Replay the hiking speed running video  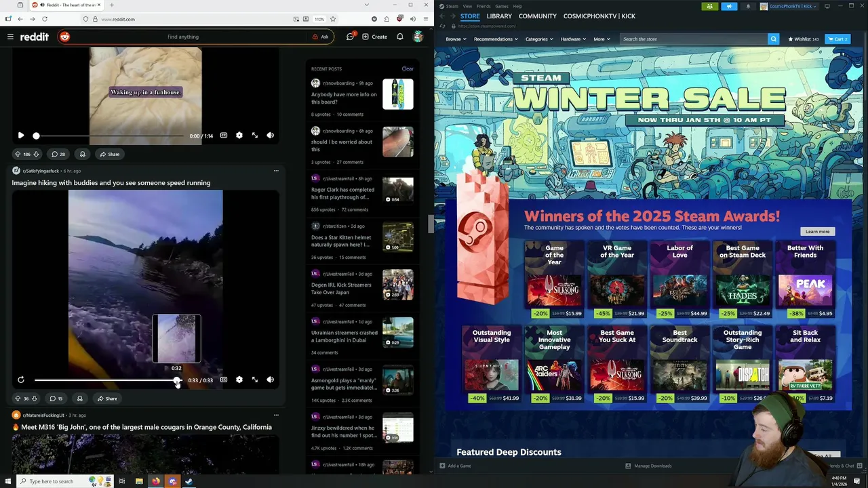tap(21, 380)
